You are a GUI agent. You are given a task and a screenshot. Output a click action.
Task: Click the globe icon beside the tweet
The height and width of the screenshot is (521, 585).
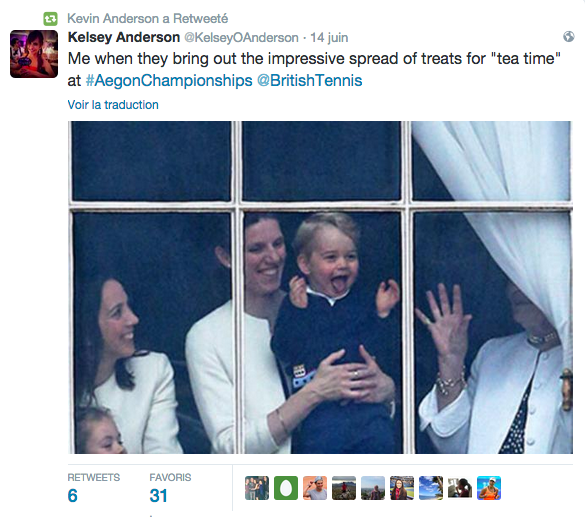[x=569, y=37]
